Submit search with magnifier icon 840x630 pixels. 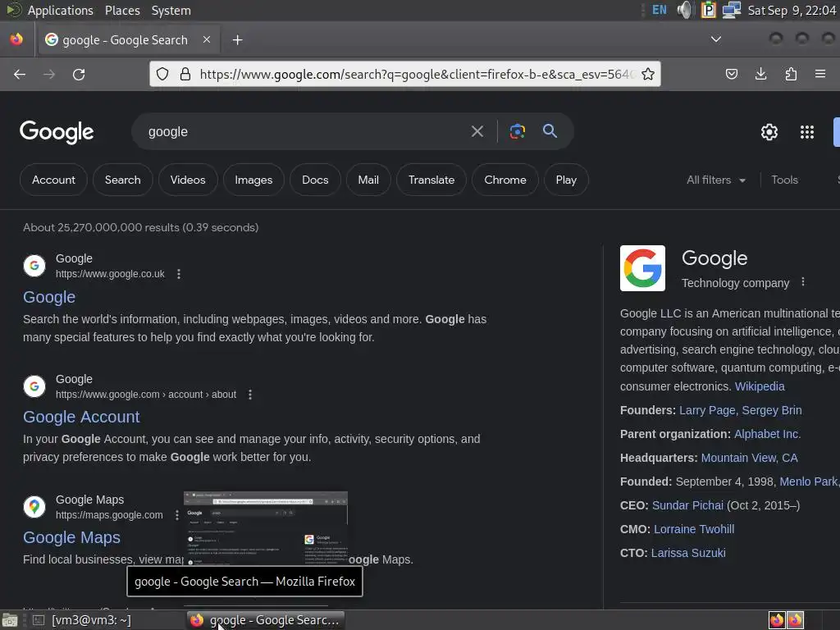coord(550,130)
